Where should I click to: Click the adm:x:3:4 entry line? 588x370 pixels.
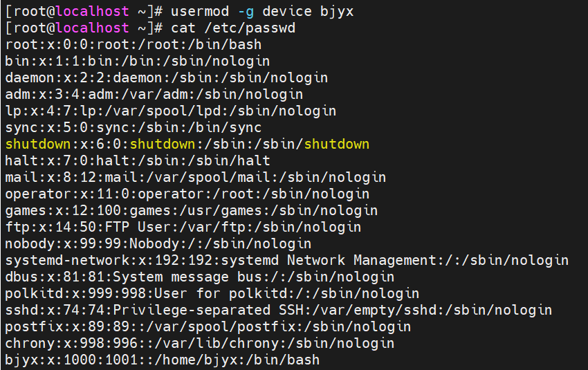pos(154,94)
